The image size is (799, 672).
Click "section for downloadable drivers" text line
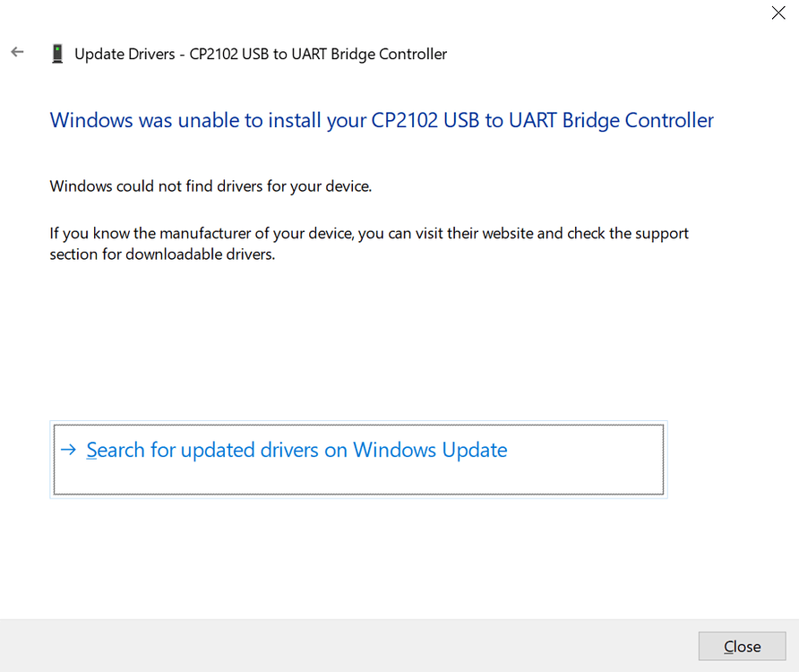point(161,254)
